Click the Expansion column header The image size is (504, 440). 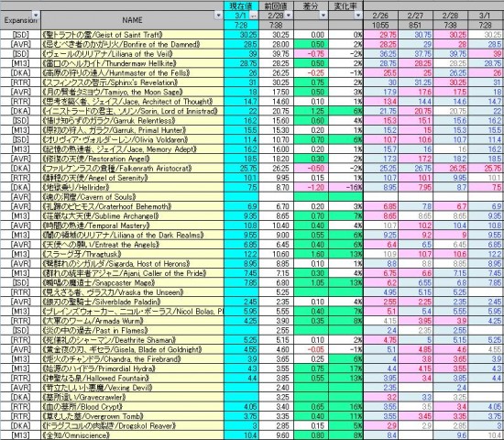(x=20, y=20)
